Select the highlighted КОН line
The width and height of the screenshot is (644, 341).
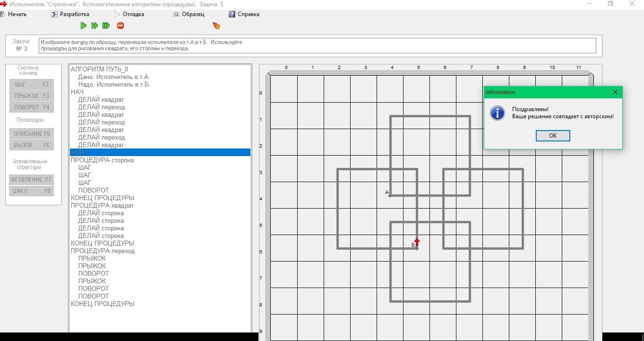pos(160,152)
